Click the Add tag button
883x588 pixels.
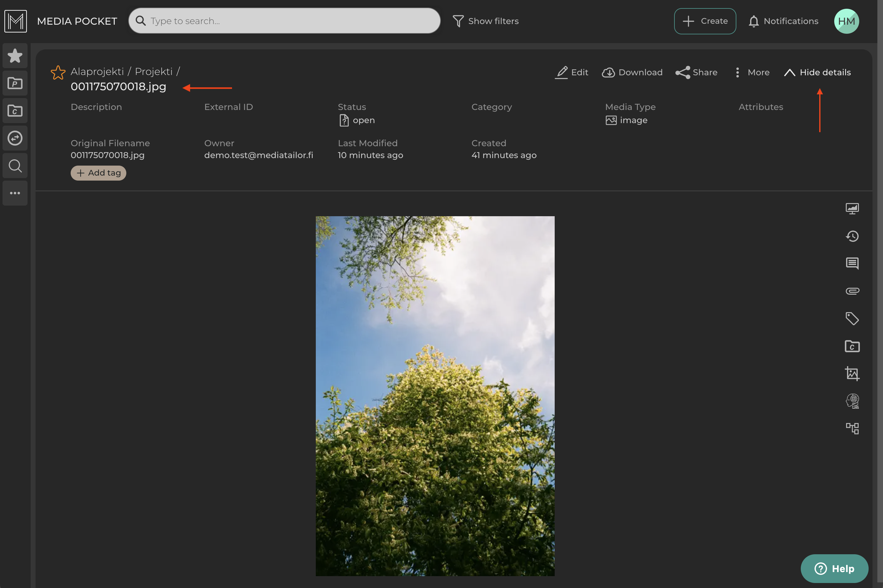[98, 173]
